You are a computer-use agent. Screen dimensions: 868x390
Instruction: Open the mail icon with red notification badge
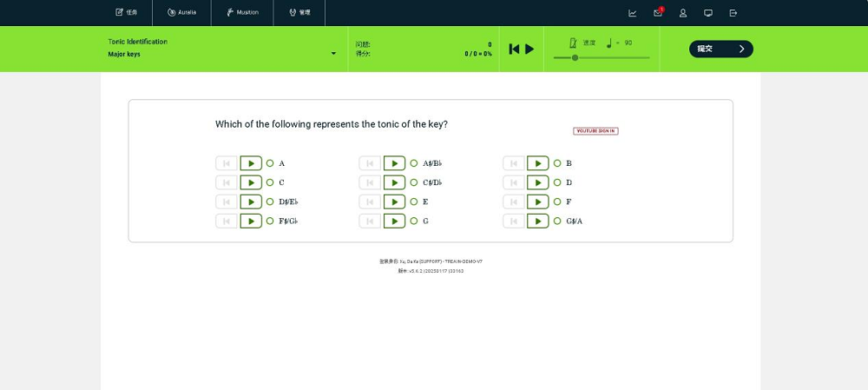pos(658,12)
